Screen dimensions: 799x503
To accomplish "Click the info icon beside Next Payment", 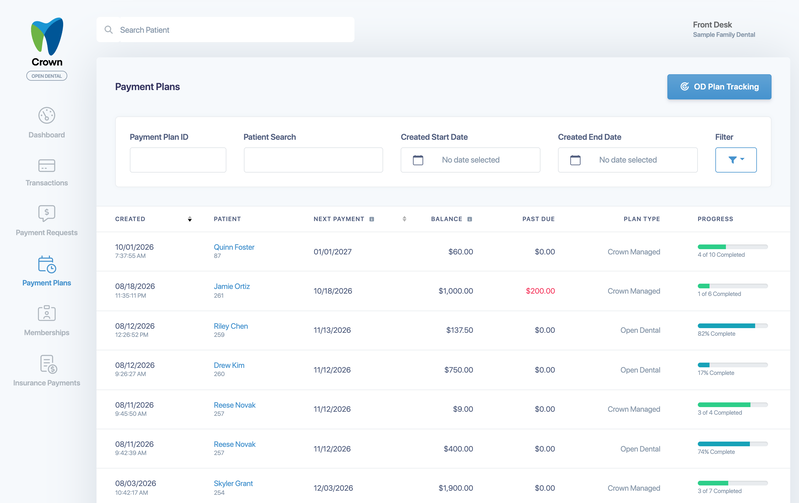I will coord(371,219).
